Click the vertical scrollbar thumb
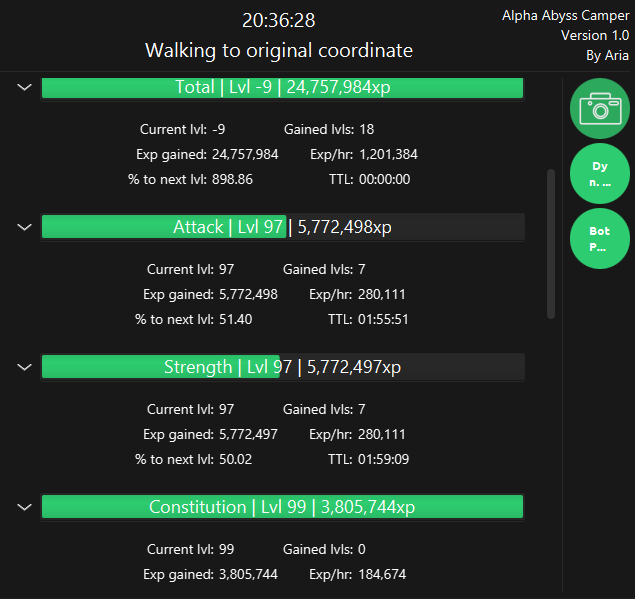Image resolution: width=635 pixels, height=599 pixels. click(x=550, y=243)
